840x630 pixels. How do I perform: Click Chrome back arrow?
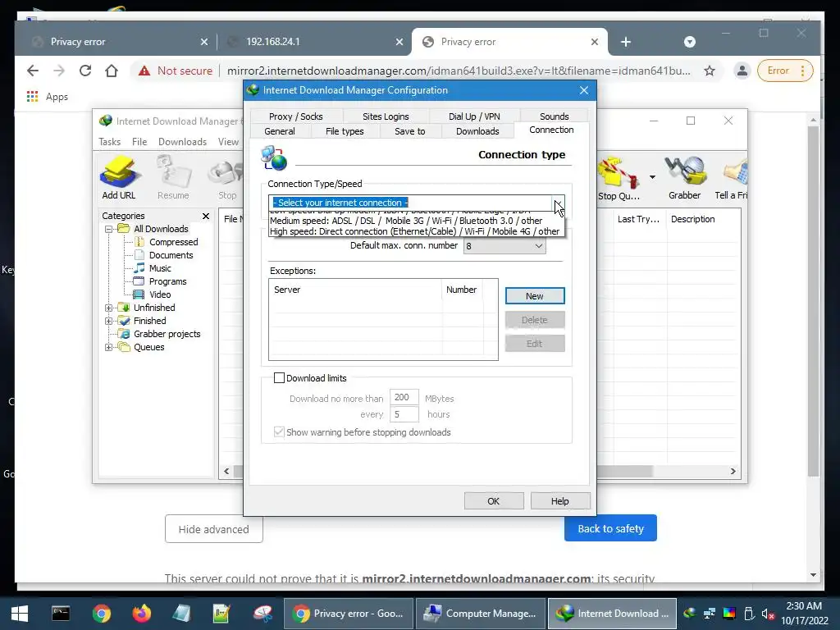tap(33, 71)
